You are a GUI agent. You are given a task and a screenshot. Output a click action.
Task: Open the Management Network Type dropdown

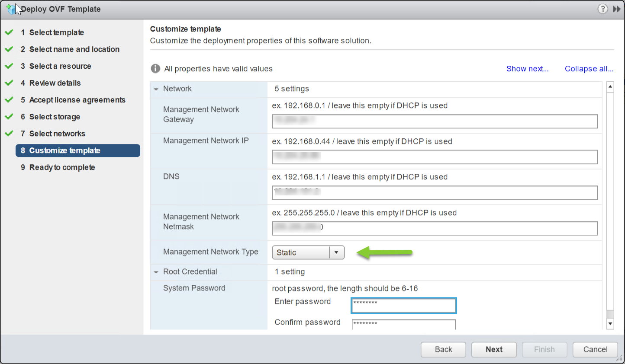[x=337, y=252]
